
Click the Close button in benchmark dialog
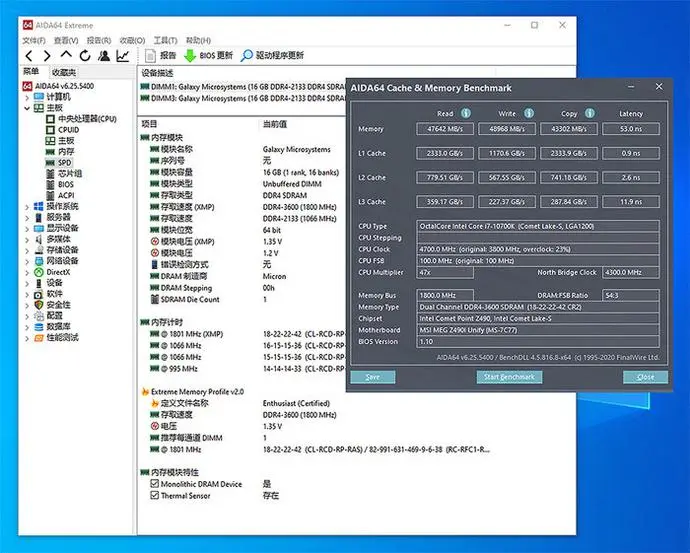646,377
